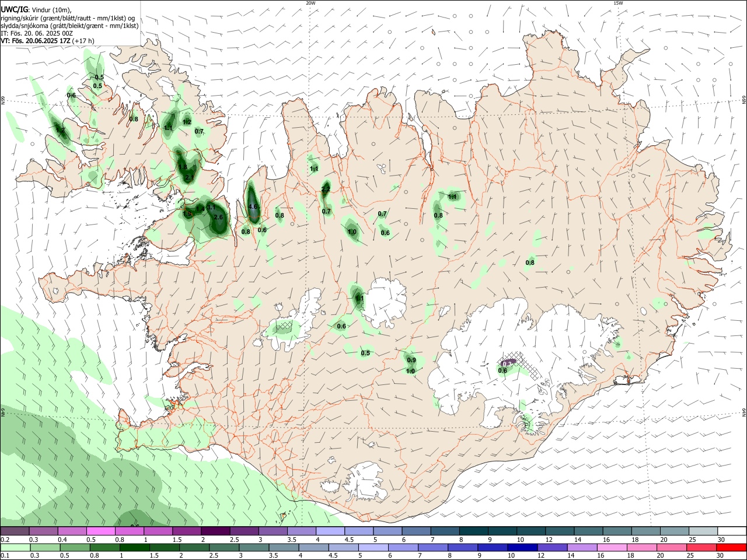Select the palest green 0.1–0.3 legend swatch
The height and width of the screenshot is (560, 747).
15,547
